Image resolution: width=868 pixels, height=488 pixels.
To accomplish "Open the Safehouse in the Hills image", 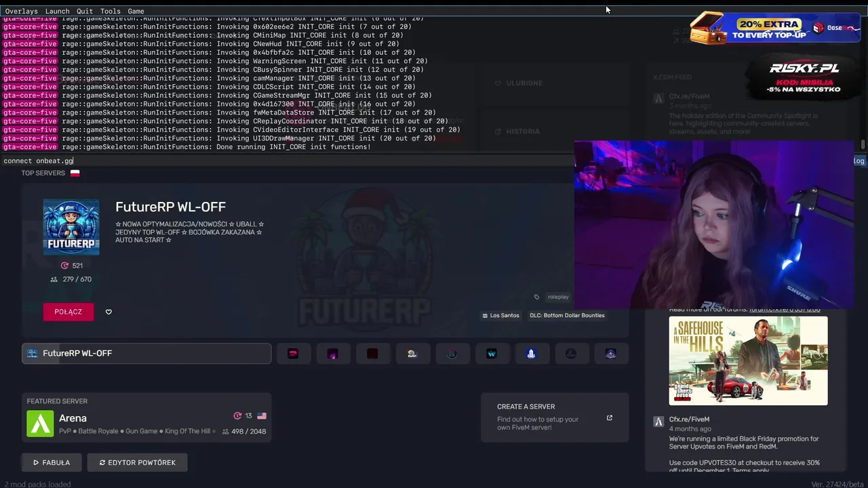I will pyautogui.click(x=748, y=361).
